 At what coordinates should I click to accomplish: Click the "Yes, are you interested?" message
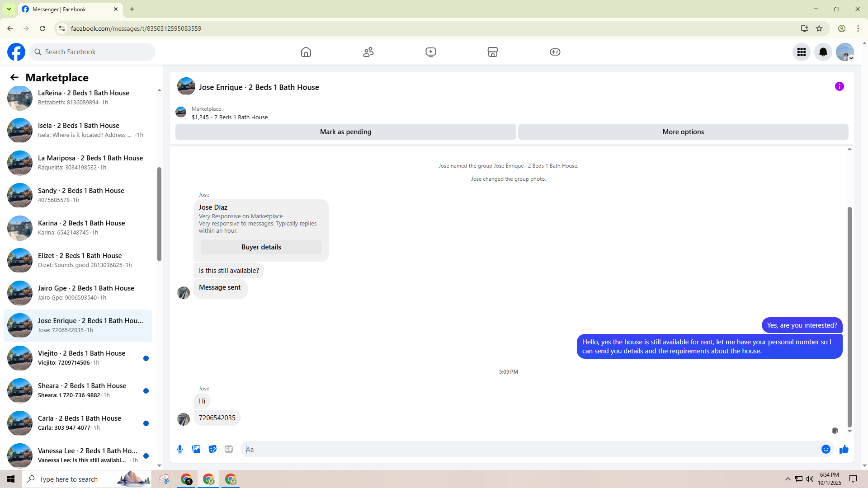(802, 325)
